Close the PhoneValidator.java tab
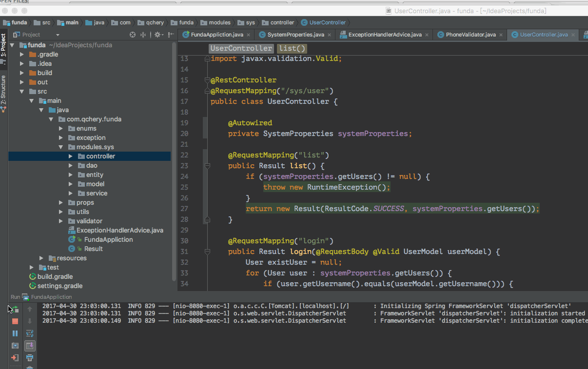 click(501, 35)
